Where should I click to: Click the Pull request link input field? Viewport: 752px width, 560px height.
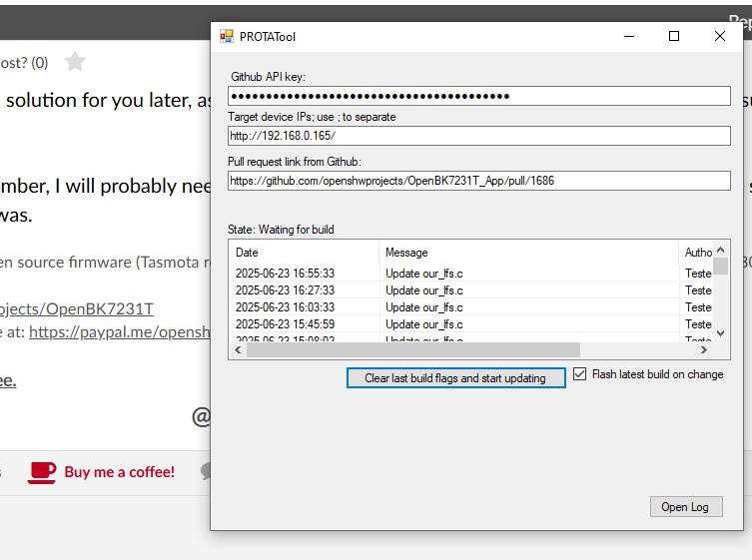pyautogui.click(x=479, y=181)
